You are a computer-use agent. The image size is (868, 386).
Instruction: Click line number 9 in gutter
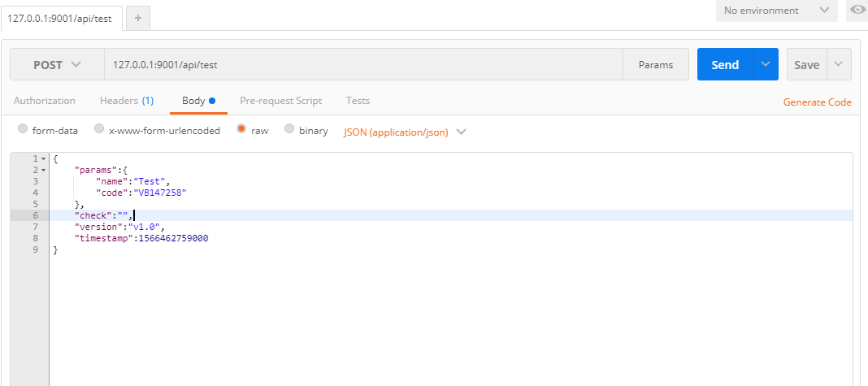tap(36, 249)
